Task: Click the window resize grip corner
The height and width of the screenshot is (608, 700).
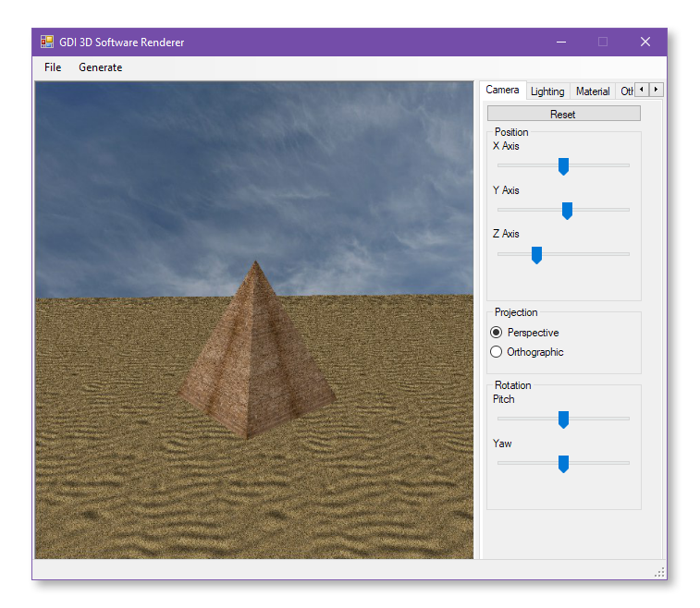Action: coord(659,573)
